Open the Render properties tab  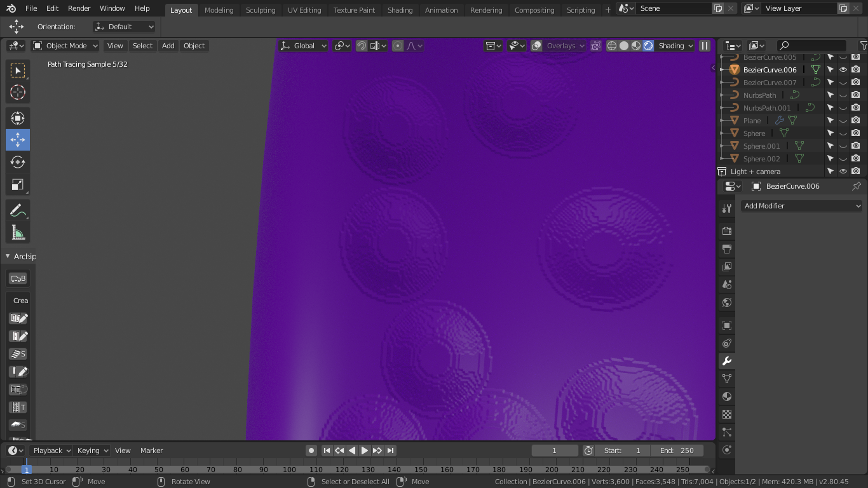pyautogui.click(x=727, y=231)
